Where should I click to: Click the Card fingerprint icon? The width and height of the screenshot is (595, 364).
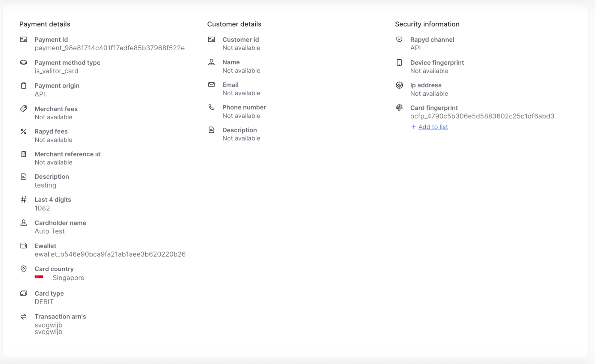point(399,108)
